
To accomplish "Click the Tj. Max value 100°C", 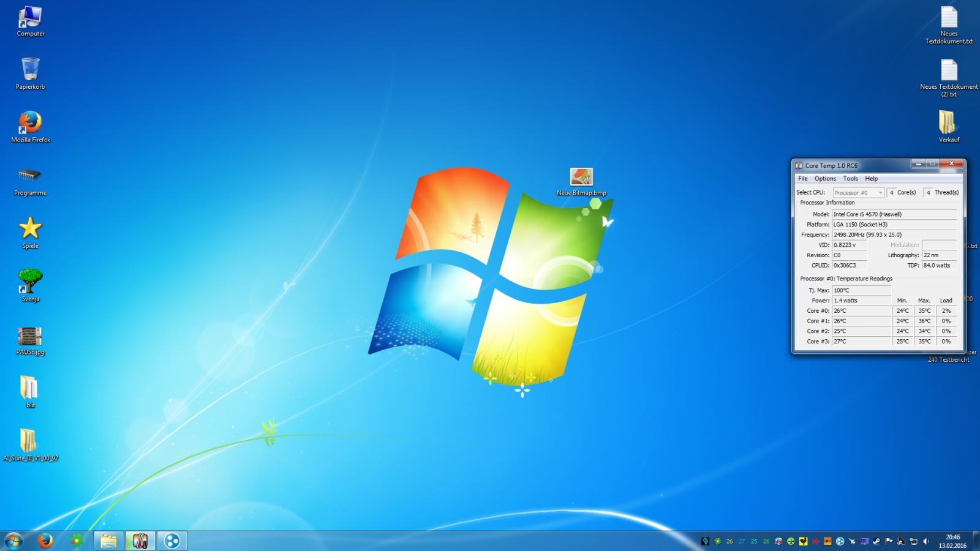I will [x=861, y=291].
